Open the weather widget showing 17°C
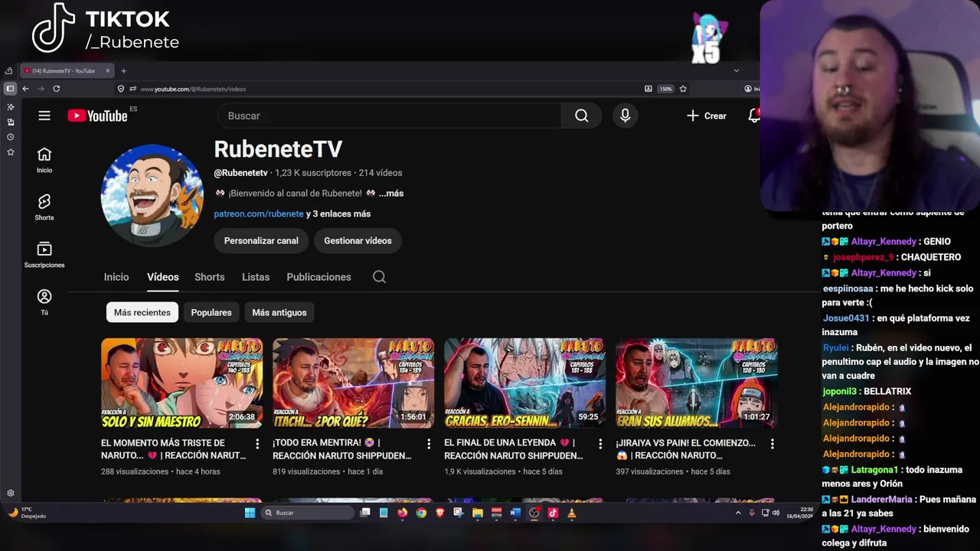This screenshot has width=980, height=551. 27,513
